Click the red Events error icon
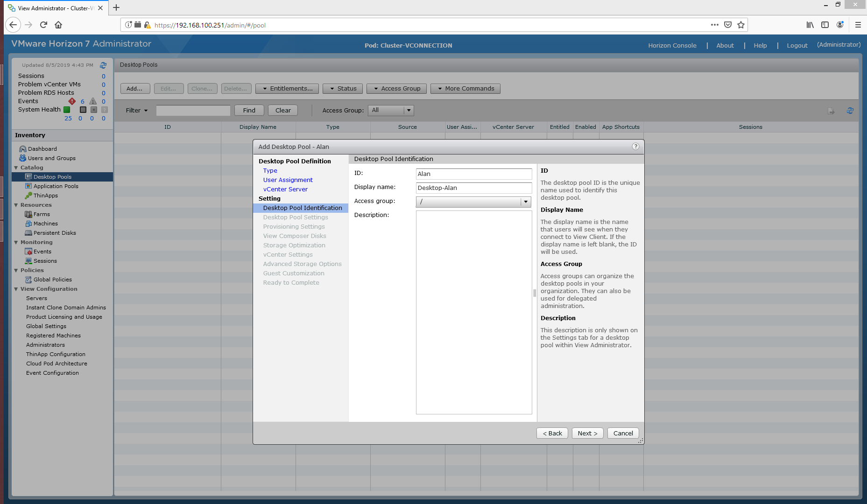867x504 pixels. (x=72, y=101)
